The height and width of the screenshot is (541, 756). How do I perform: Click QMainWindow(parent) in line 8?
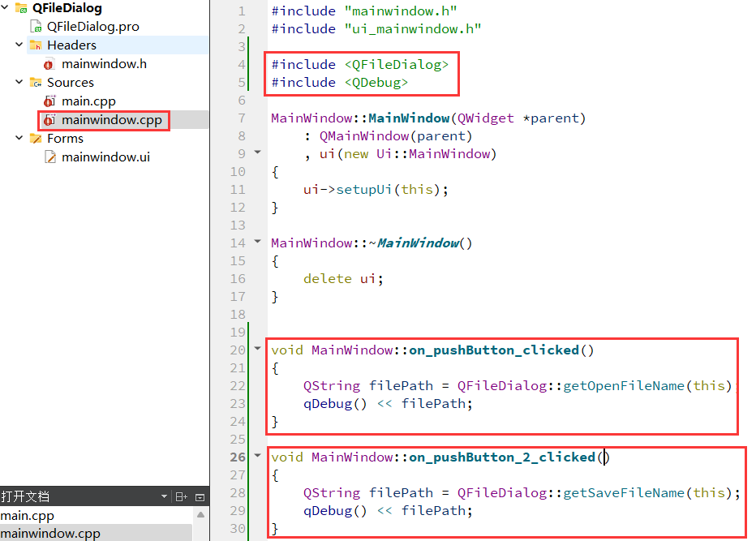(395, 136)
